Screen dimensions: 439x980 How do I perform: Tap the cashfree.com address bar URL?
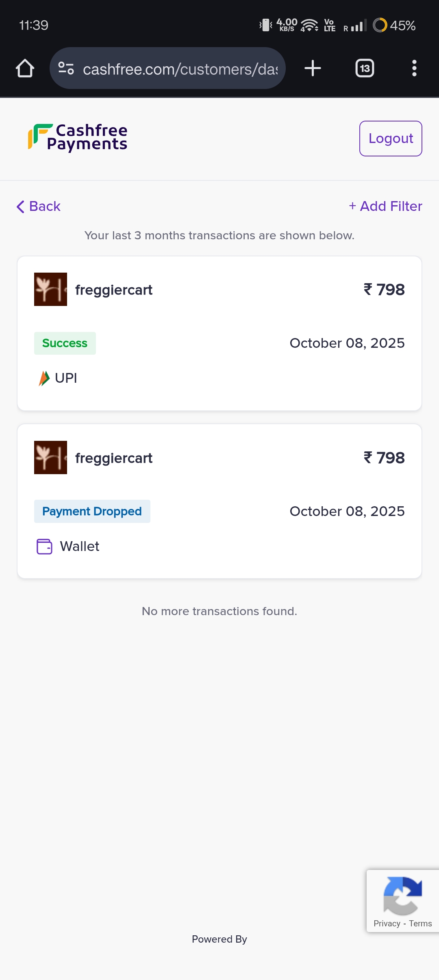[x=180, y=69]
